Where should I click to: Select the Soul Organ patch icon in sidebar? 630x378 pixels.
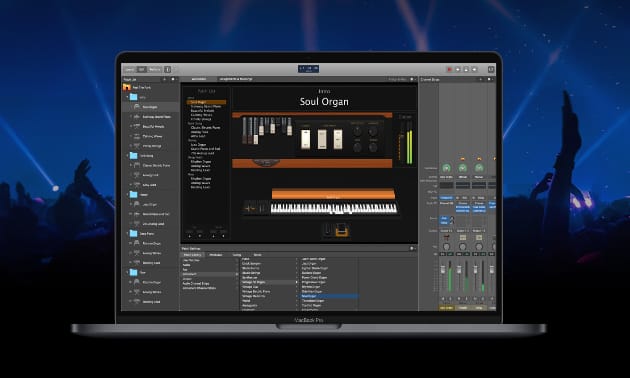pos(137,107)
